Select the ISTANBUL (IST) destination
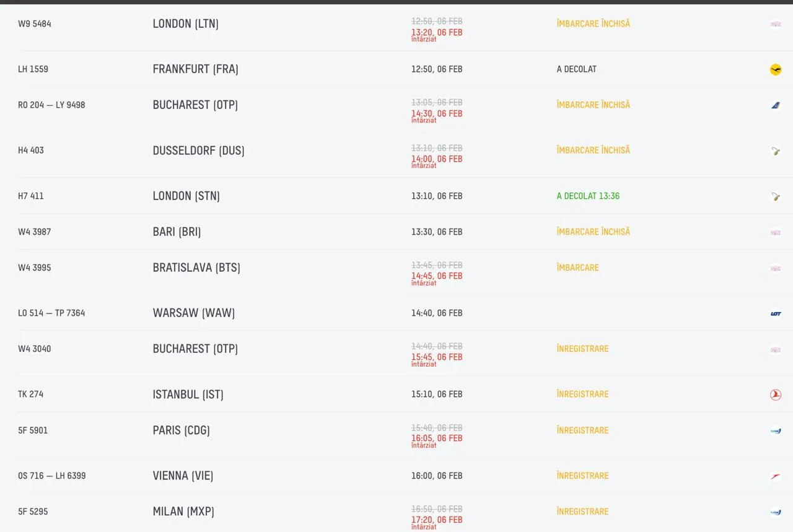 tap(188, 395)
